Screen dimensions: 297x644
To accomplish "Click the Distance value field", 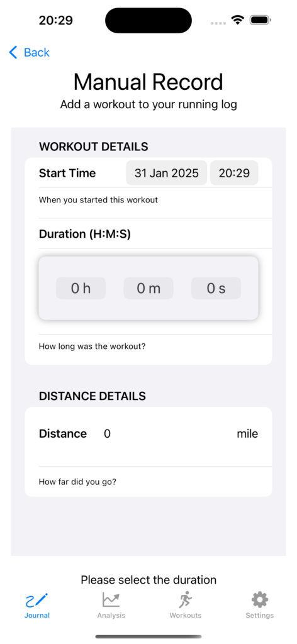I will tap(164, 434).
